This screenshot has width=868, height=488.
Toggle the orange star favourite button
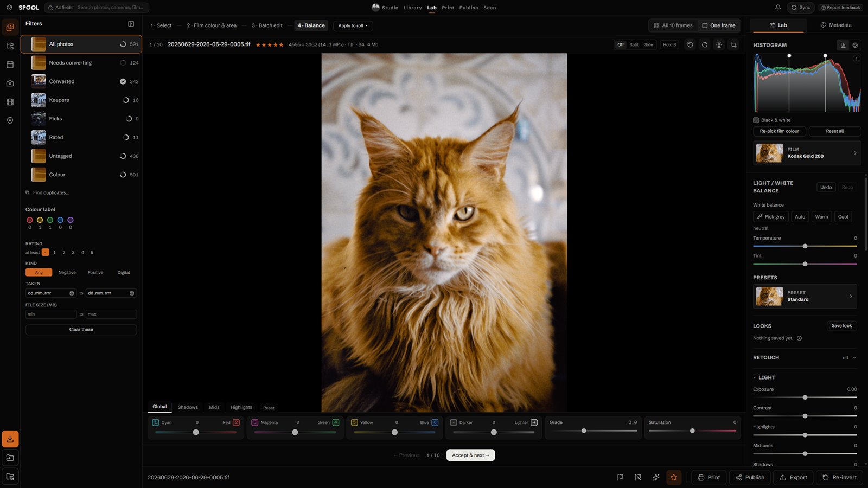pos(674,477)
